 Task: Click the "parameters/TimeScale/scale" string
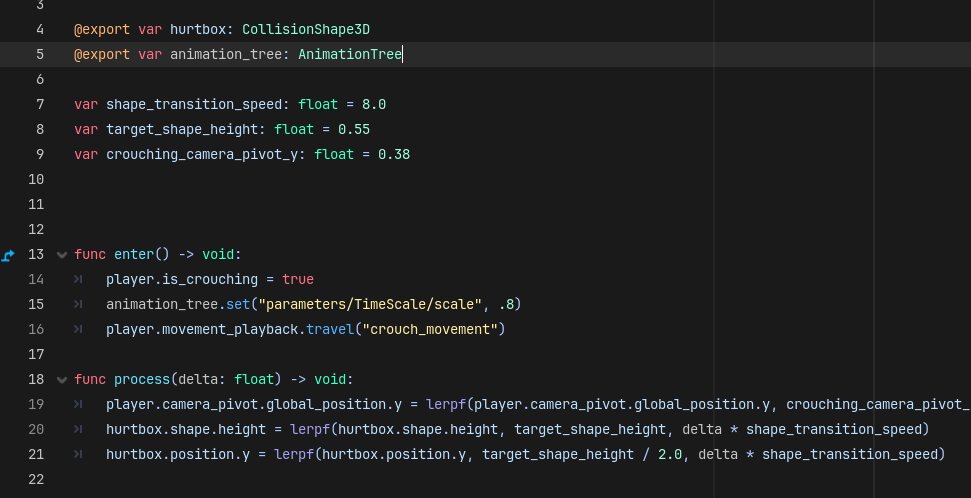point(370,305)
